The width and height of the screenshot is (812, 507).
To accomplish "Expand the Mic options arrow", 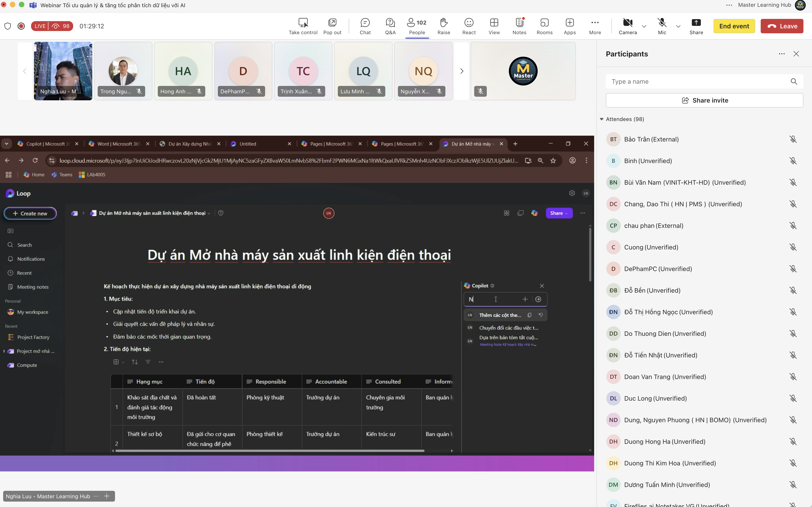I will 678,26.
